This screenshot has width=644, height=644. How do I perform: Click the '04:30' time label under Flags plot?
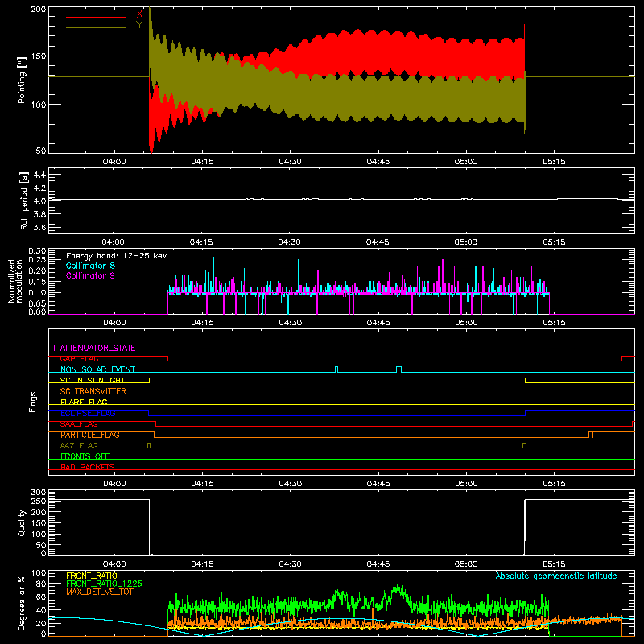[290, 484]
